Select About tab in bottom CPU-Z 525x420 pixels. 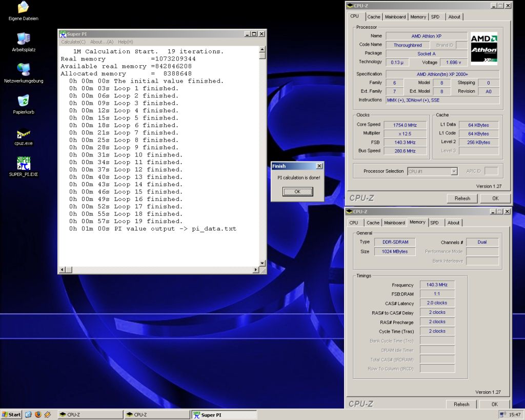453,223
